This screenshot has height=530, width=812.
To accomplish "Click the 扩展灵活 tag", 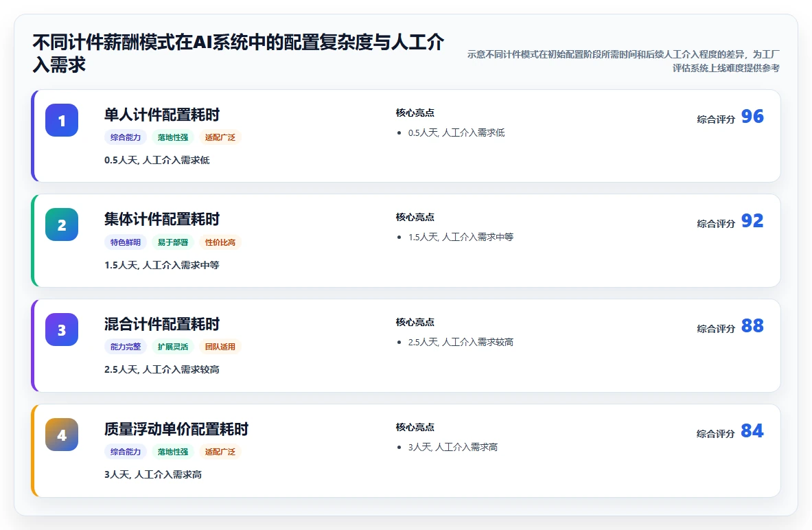I will pyautogui.click(x=173, y=347).
